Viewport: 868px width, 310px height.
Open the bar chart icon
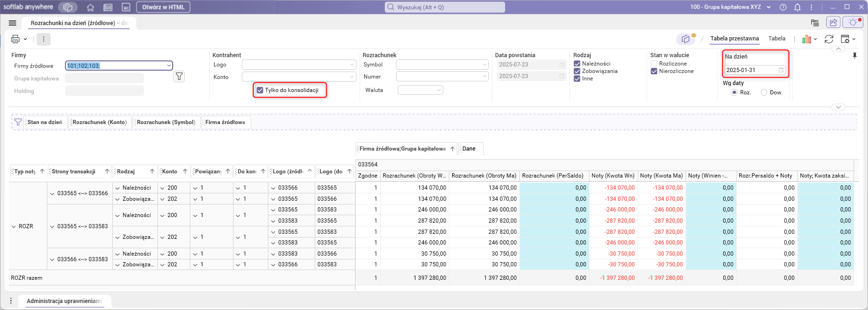pyautogui.click(x=807, y=39)
